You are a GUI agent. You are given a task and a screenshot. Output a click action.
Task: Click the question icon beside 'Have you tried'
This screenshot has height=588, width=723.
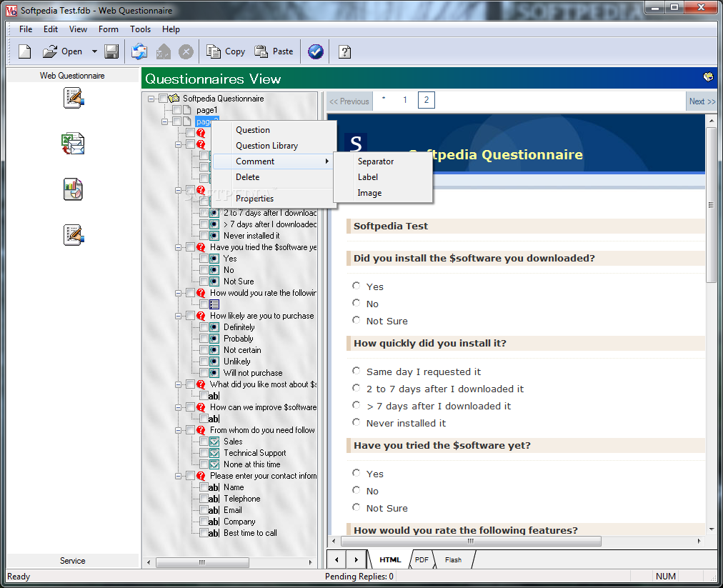click(x=201, y=247)
